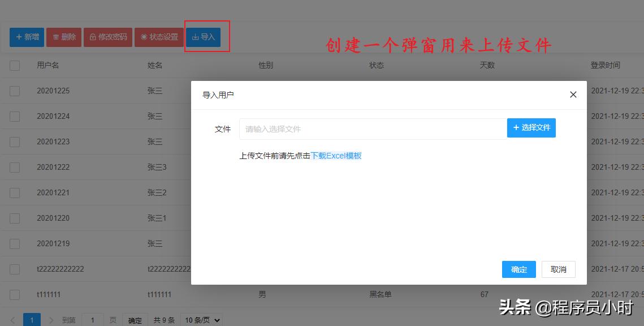Screen dimensions: 644x326
Task: Click the 下载Excel模板 link
Action: coord(336,155)
